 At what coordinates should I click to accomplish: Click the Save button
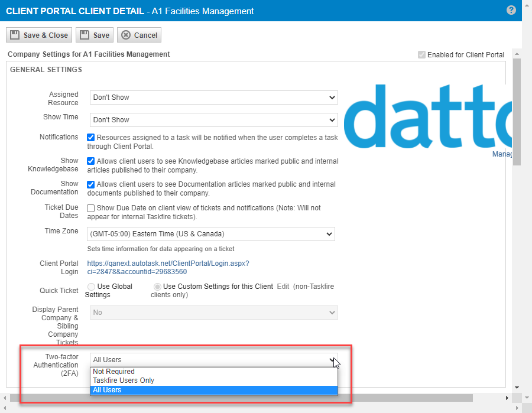click(95, 35)
